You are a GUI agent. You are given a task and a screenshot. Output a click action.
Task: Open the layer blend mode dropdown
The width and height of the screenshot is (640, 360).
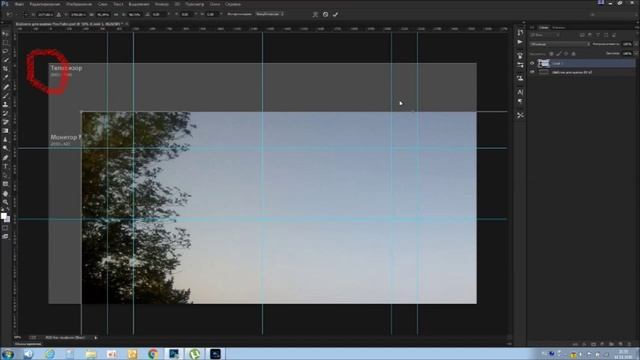point(560,44)
